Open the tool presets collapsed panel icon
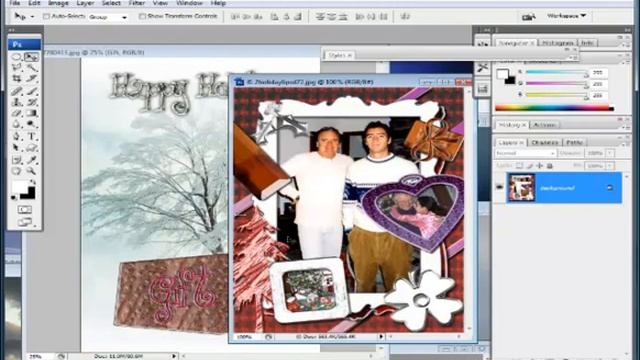 (483, 67)
